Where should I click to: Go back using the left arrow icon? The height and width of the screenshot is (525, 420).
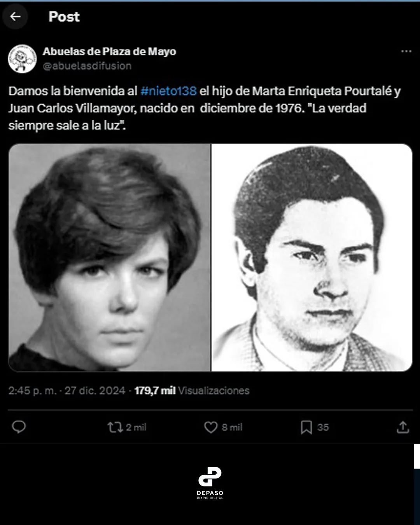pyautogui.click(x=15, y=16)
